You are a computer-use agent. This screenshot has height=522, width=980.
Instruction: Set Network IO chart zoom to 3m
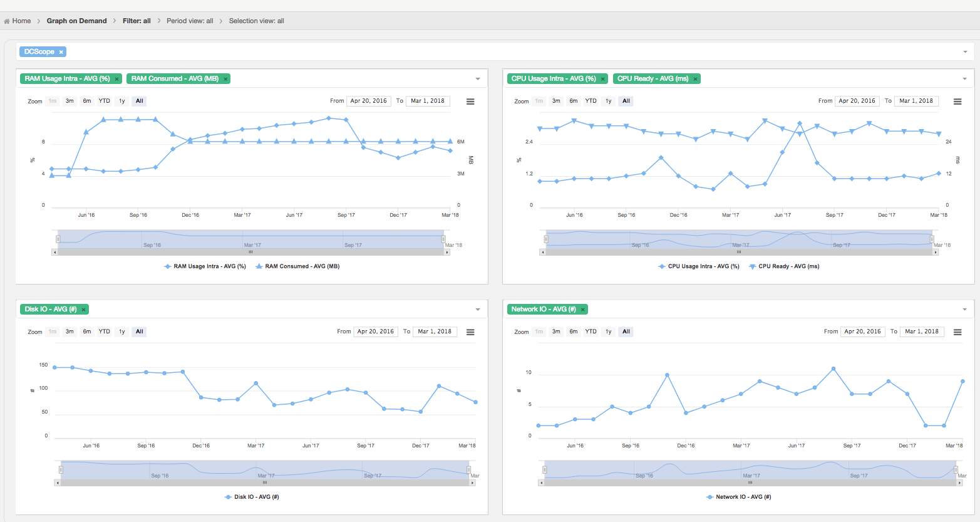(556, 331)
